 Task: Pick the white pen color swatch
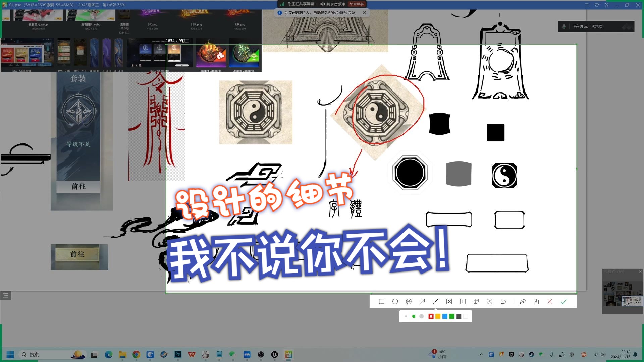tap(466, 316)
